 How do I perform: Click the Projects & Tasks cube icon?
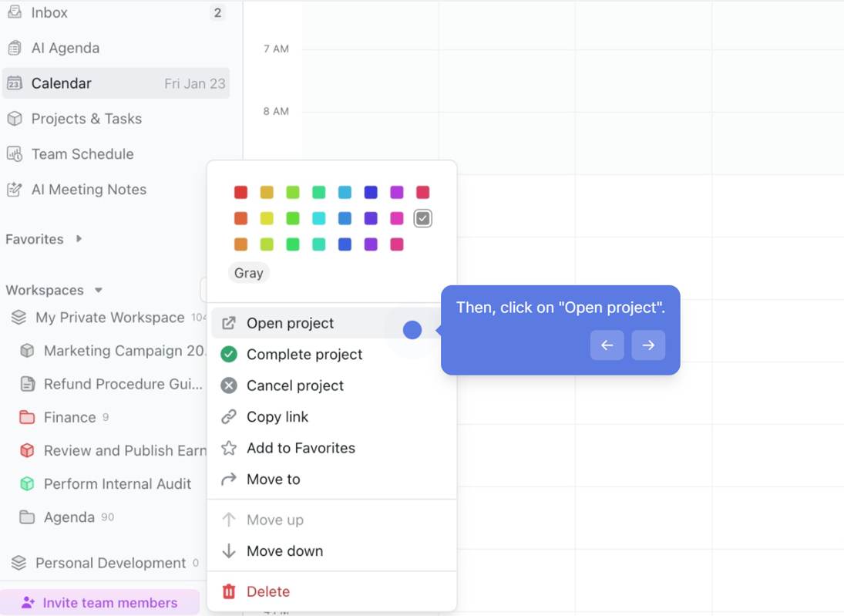coord(15,119)
